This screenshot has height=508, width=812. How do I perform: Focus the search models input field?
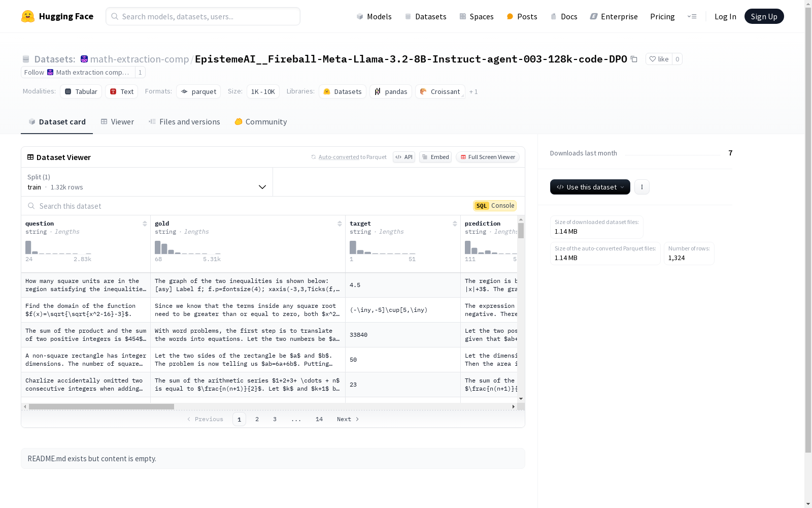[x=203, y=16]
